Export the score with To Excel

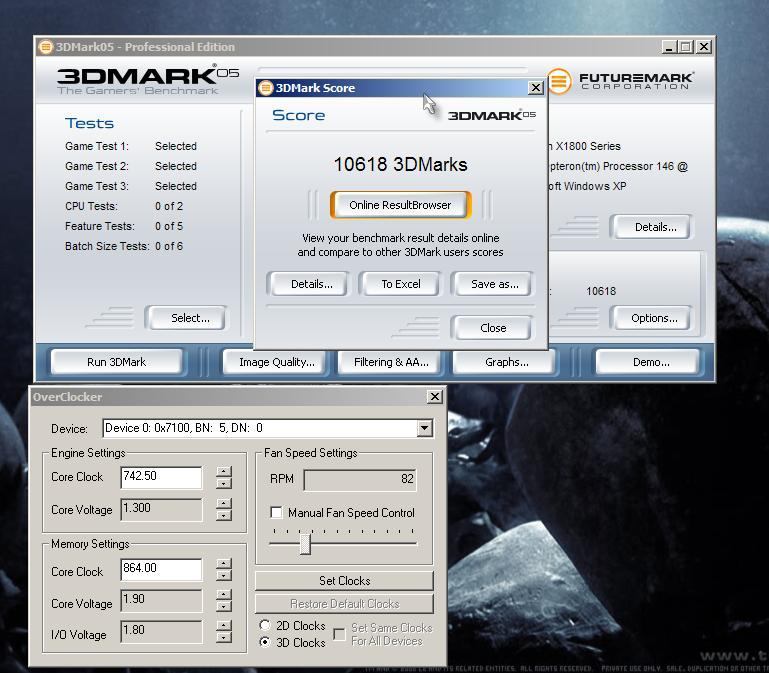[x=401, y=284]
